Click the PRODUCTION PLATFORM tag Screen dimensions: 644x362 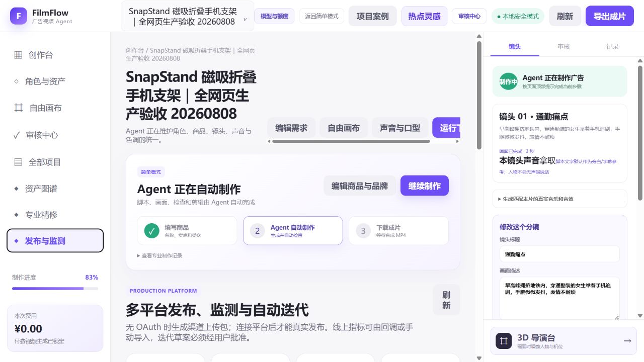(163, 291)
